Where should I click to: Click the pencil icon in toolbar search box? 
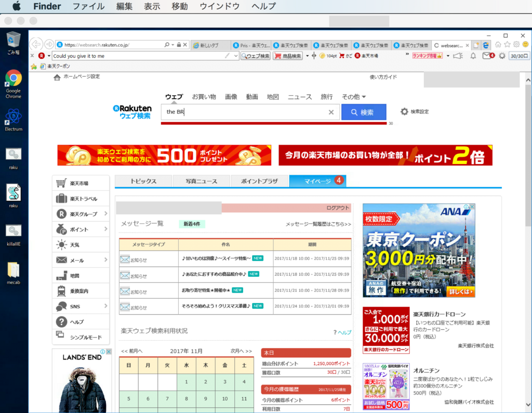(x=228, y=56)
